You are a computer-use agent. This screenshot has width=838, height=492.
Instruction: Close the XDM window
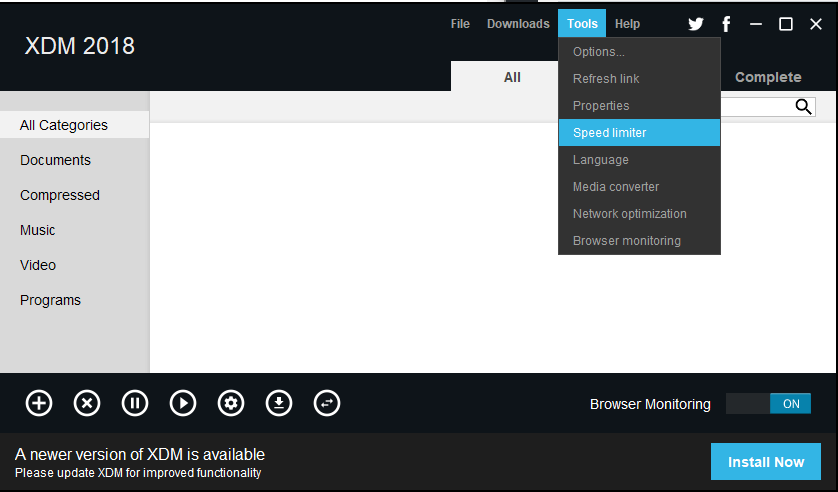(x=816, y=24)
